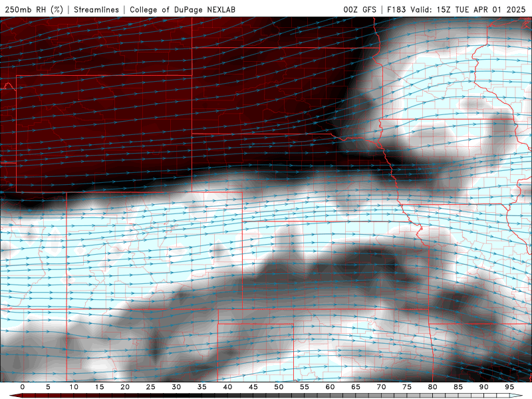
Task: Click the '40' legend number
Action: click(227, 387)
